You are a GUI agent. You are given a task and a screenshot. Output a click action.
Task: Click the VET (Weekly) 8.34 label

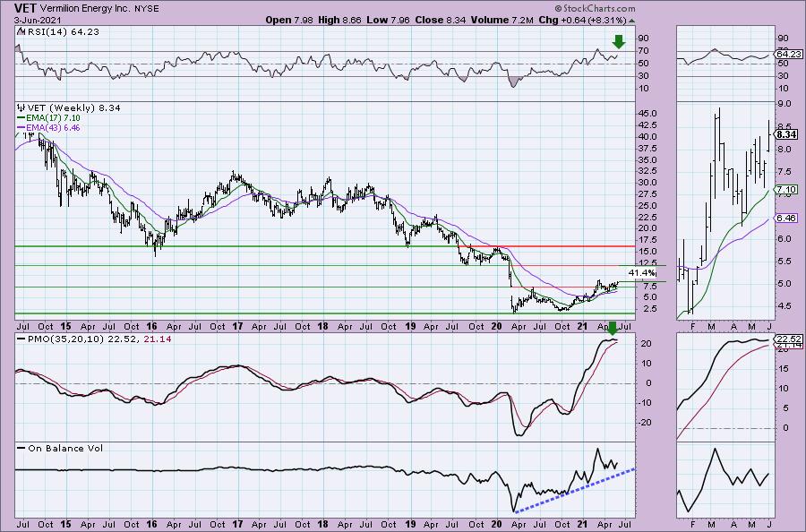click(x=74, y=108)
